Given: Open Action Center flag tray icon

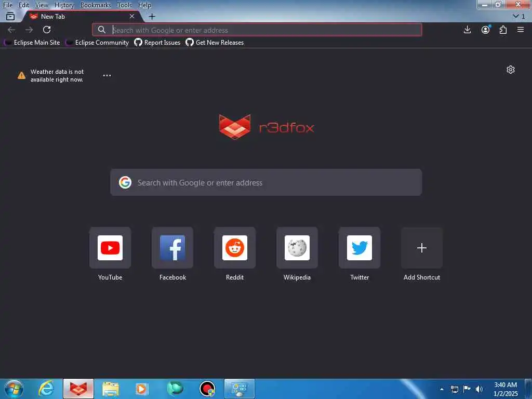Looking at the screenshot, I should click(467, 389).
